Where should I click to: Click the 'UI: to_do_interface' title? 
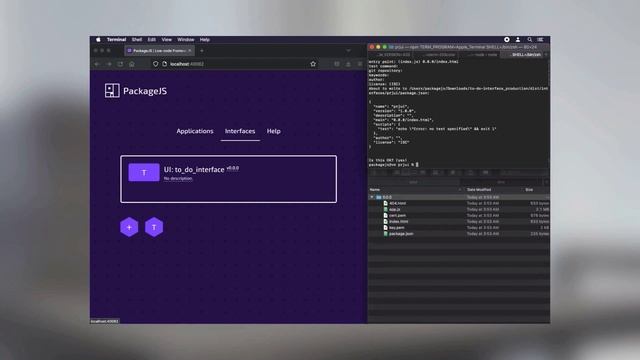[x=194, y=169]
